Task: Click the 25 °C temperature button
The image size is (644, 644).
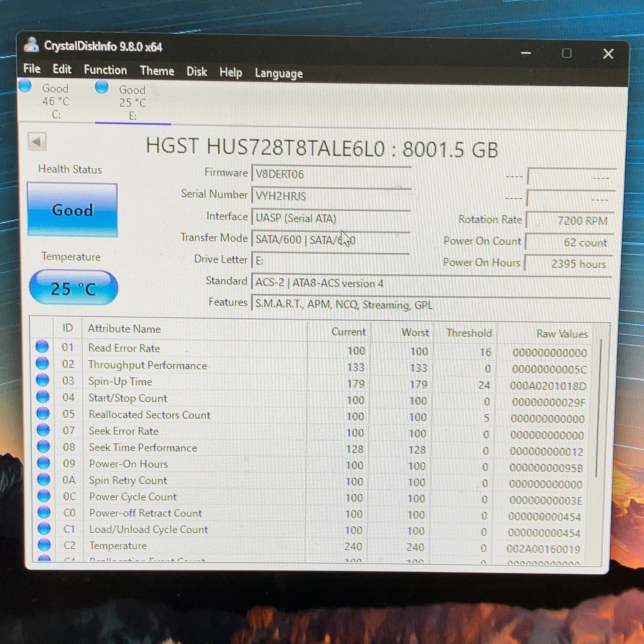Action: click(x=73, y=288)
